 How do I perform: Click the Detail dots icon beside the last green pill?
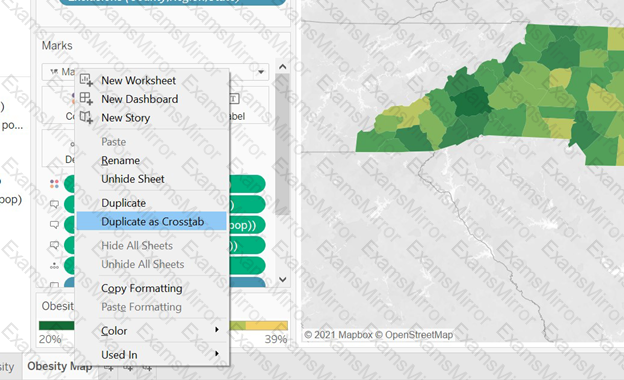(x=54, y=266)
